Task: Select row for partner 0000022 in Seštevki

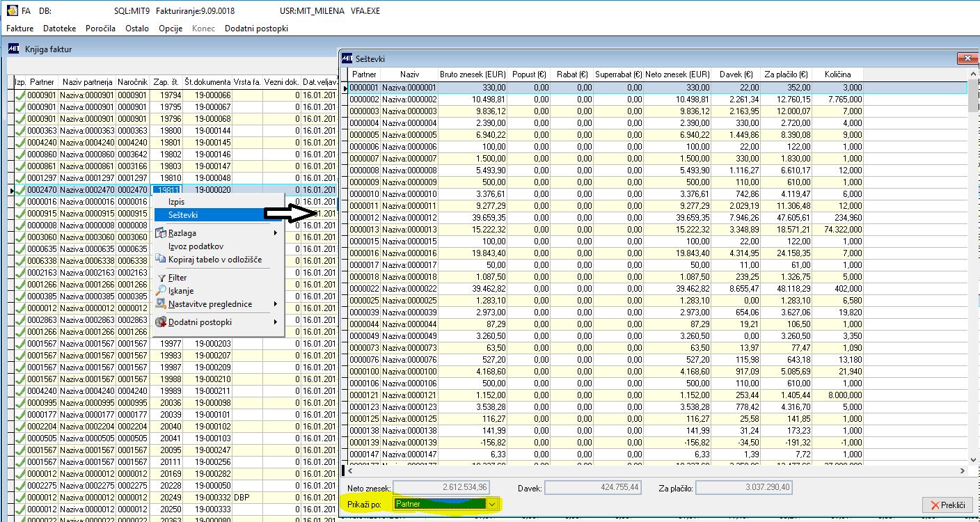Action: coord(363,288)
